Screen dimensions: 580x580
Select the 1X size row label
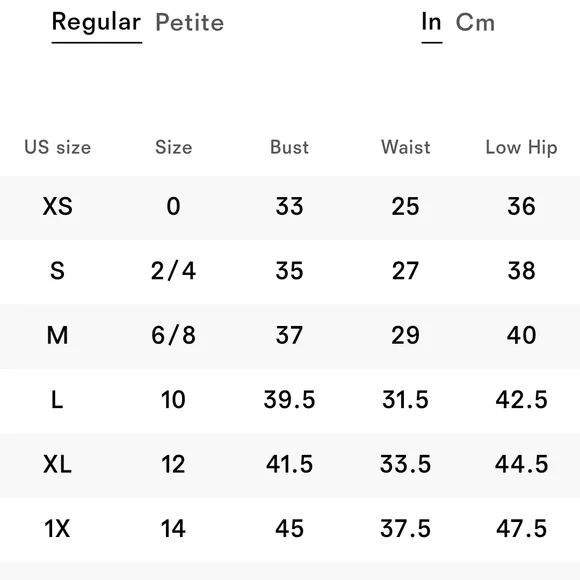(x=57, y=528)
